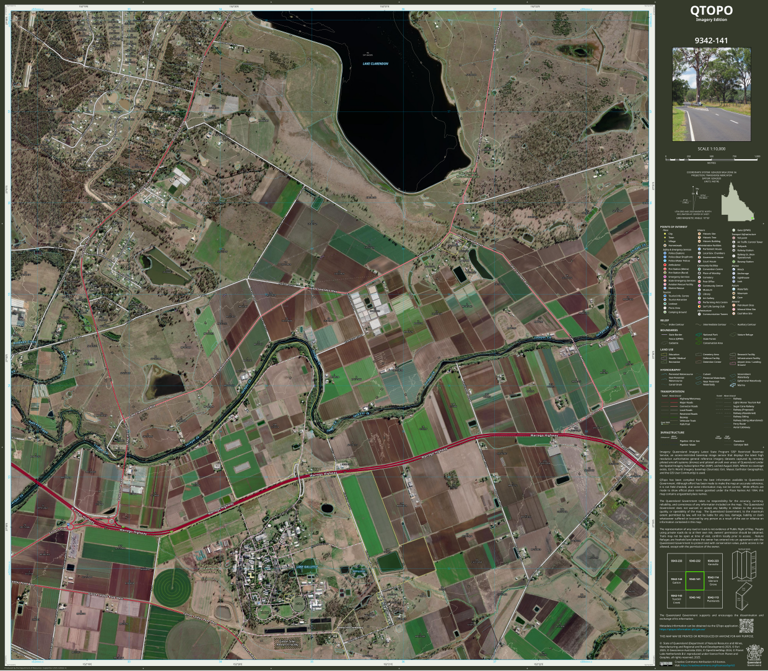Click the Creative Commons licence badge
Viewport: 768px width, 671px height.
tap(666, 664)
